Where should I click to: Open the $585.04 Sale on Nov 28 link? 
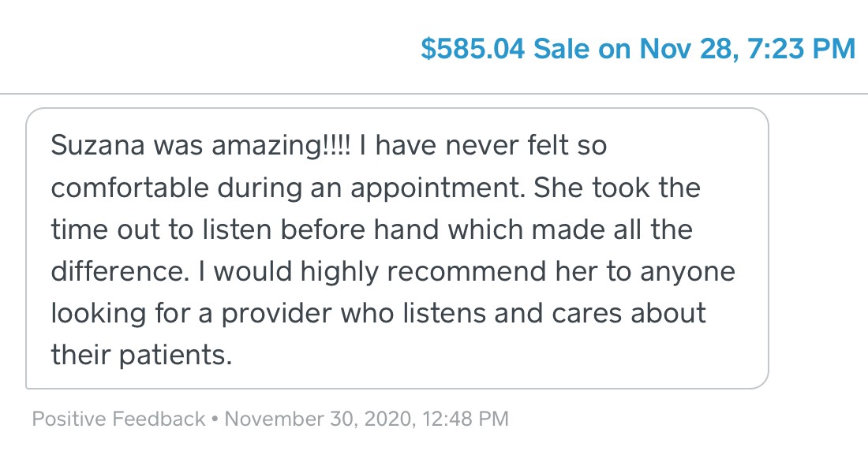pyautogui.click(x=638, y=48)
